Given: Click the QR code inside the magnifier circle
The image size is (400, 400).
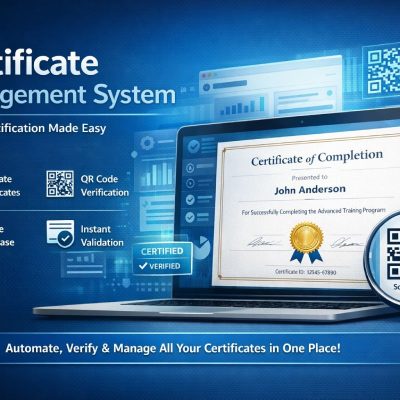Looking at the screenshot, I should click(393, 253).
